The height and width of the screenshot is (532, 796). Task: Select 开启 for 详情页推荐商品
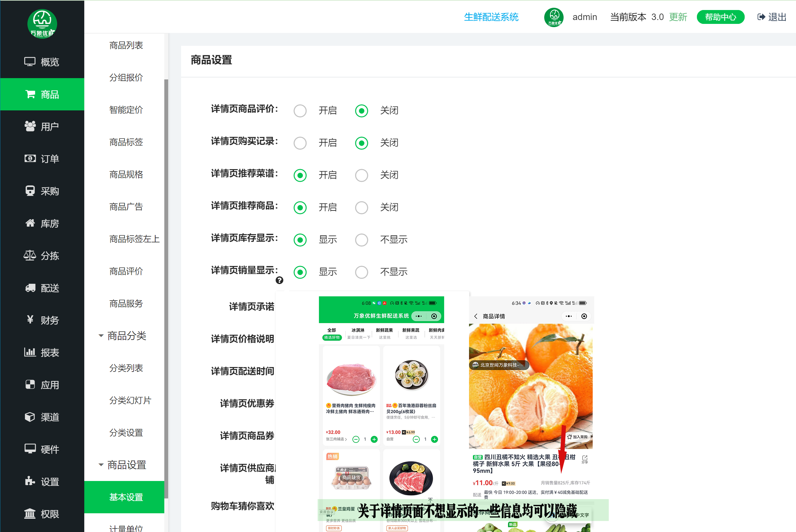(x=300, y=207)
